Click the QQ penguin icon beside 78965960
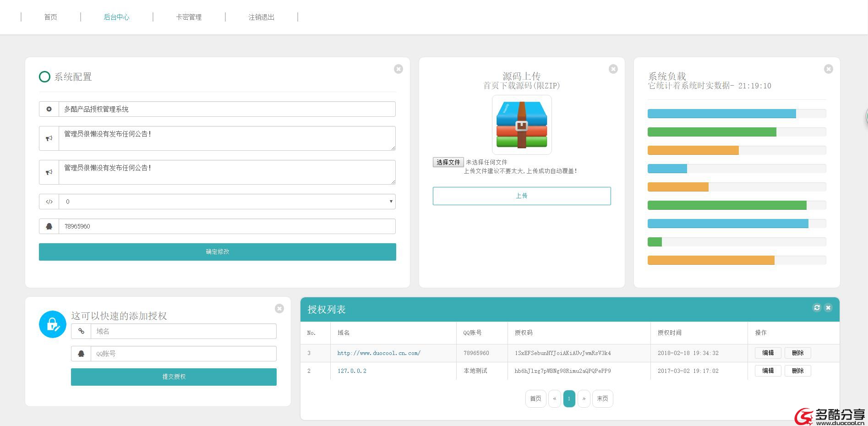This screenshot has height=426, width=868. tap(49, 226)
